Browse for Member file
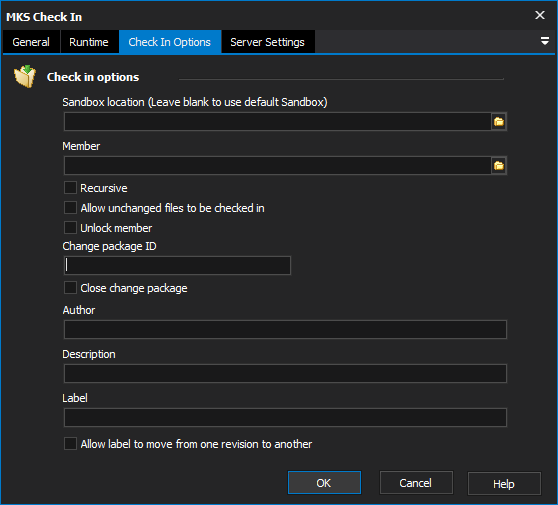The height and width of the screenshot is (505, 558). point(499,166)
